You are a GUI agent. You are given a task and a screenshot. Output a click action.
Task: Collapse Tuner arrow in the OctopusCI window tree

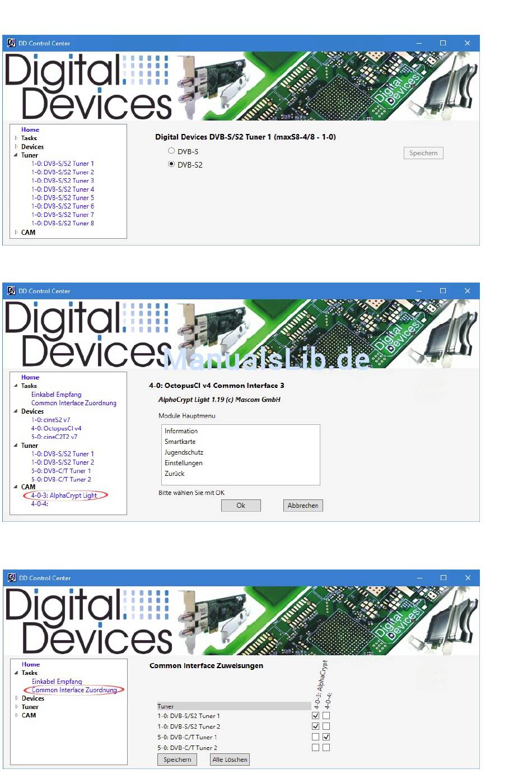click(16, 446)
